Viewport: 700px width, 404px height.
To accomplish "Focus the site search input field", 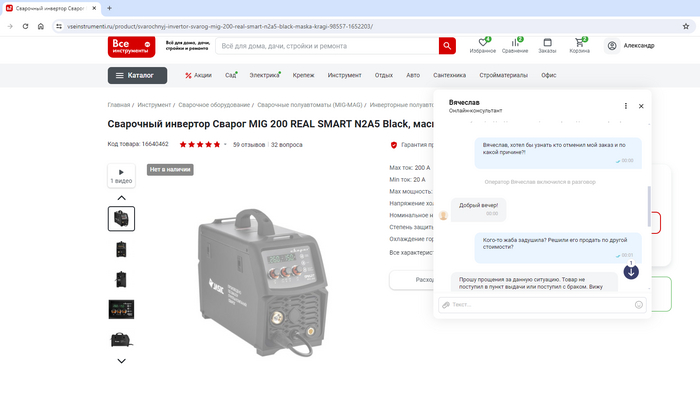I will [327, 46].
